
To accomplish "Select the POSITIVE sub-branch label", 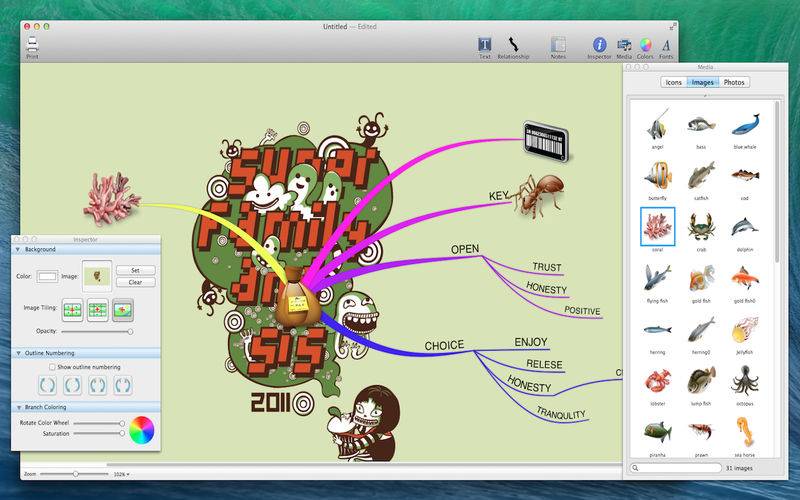I will pos(582,310).
